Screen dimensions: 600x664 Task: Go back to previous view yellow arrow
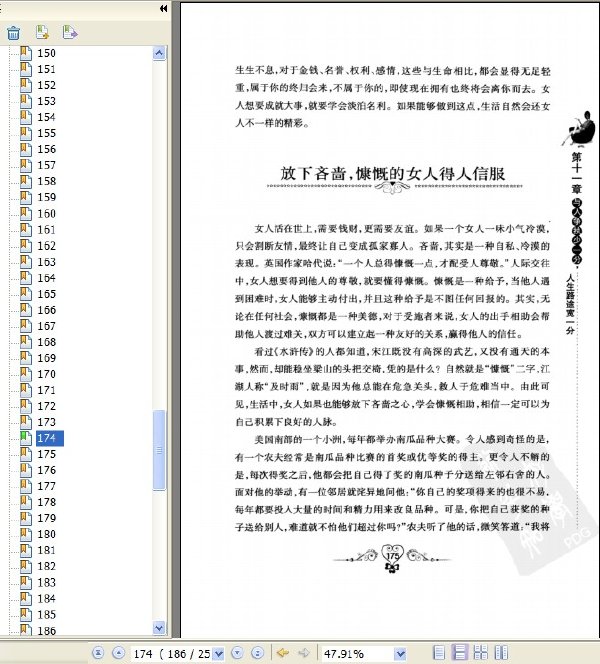[x=283, y=653]
